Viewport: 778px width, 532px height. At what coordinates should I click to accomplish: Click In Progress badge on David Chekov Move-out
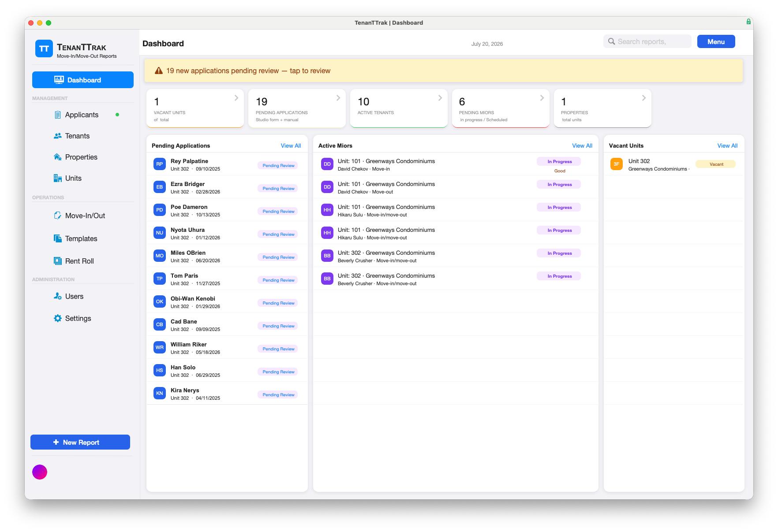(559, 184)
